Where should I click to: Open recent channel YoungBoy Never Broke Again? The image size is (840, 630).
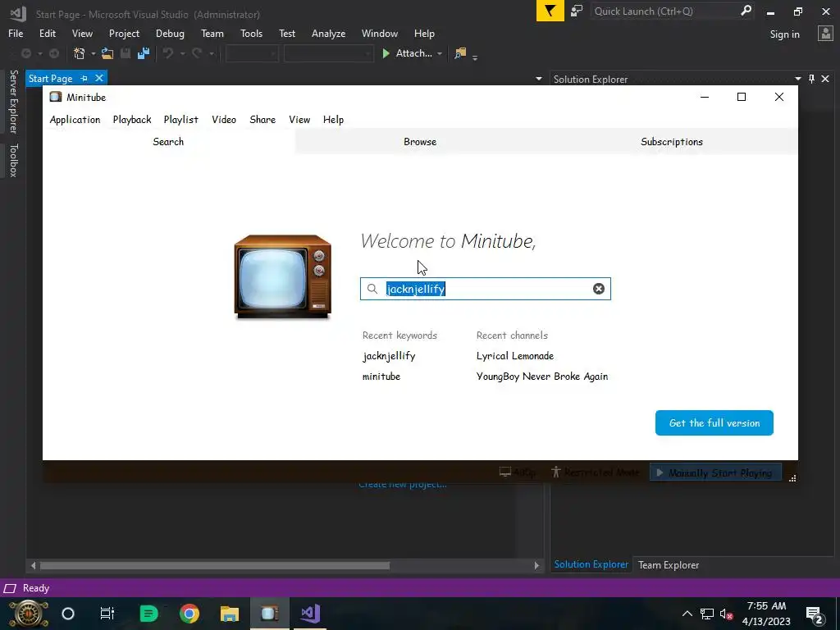coord(542,376)
